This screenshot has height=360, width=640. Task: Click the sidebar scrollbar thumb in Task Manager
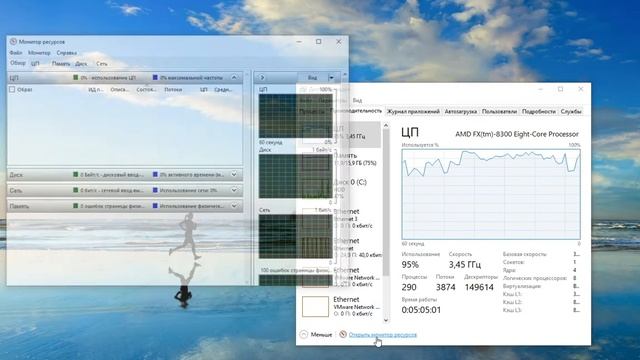click(386, 203)
